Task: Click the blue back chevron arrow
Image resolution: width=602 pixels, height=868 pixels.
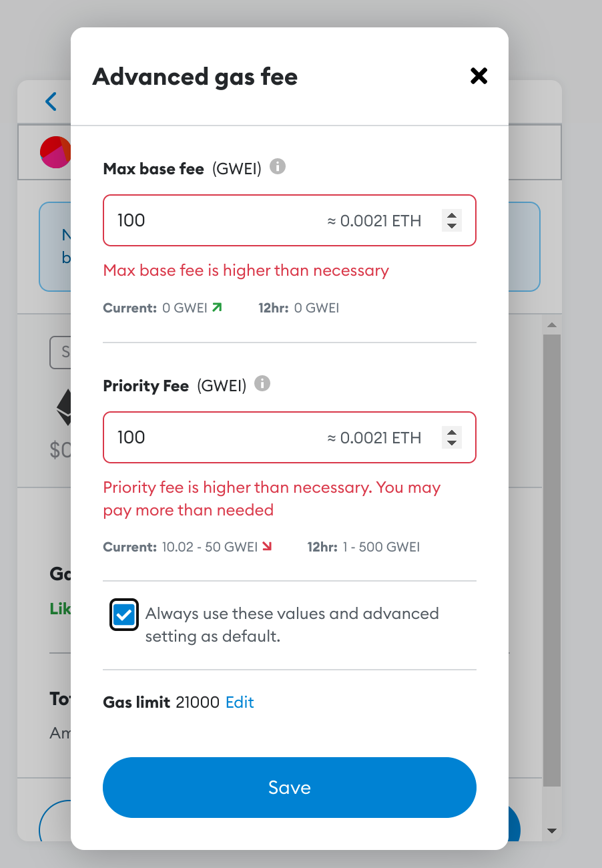Action: click(51, 101)
